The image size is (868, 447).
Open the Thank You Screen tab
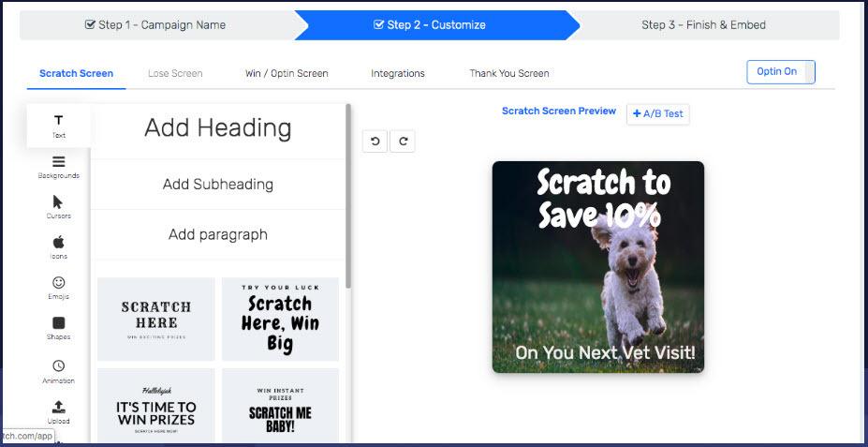pyautogui.click(x=509, y=73)
